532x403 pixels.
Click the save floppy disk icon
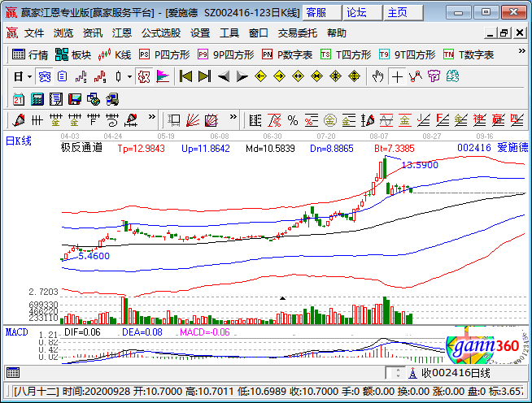tap(75, 99)
